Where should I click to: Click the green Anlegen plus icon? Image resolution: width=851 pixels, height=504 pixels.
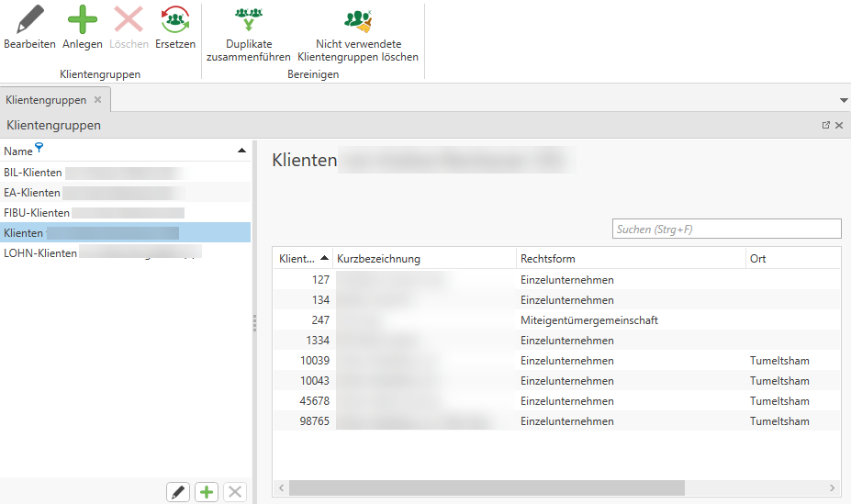pyautogui.click(x=83, y=20)
